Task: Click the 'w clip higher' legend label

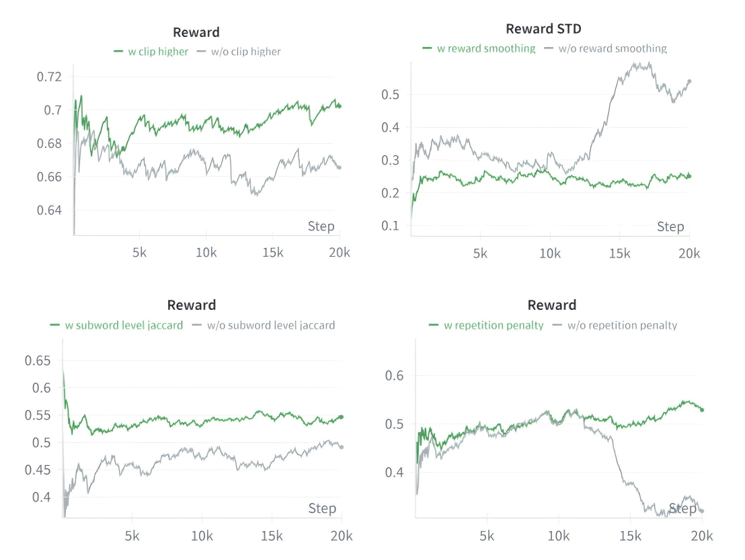Action: [158, 52]
